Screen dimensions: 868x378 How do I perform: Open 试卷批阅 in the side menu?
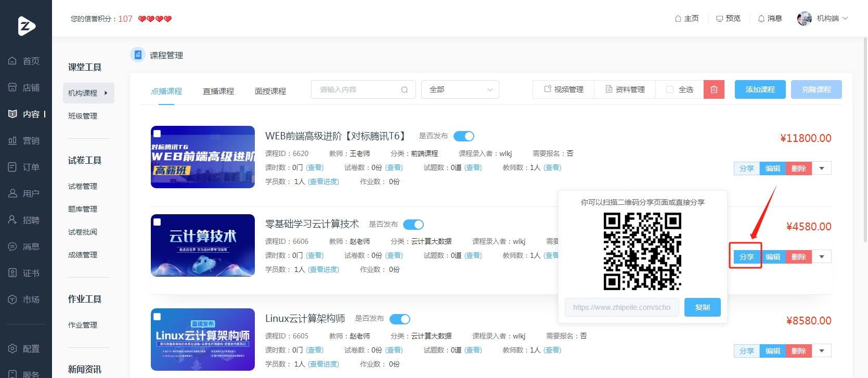coord(83,232)
